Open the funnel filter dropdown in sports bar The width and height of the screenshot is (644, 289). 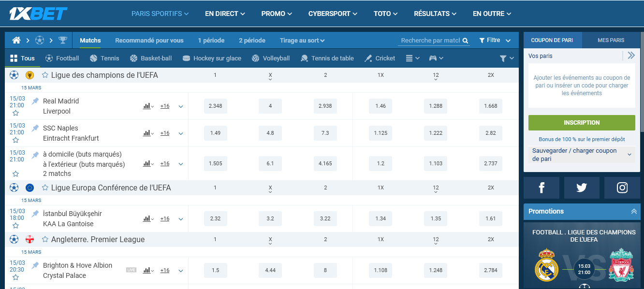coord(507,58)
